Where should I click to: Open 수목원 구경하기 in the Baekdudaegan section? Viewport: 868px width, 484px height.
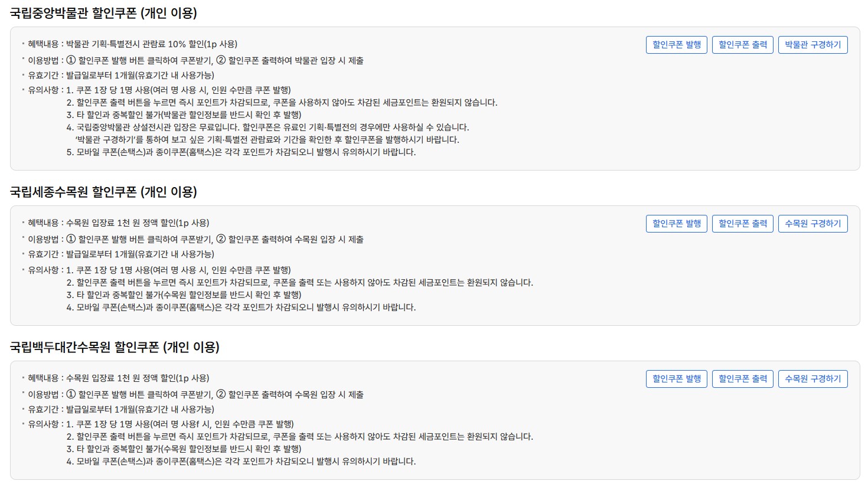tap(813, 378)
